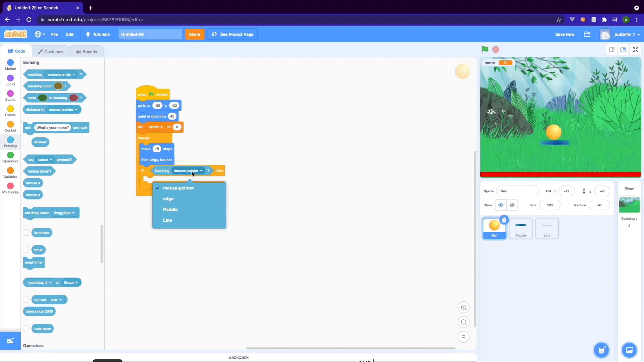This screenshot has width=644, height=362.
Task: Hide the Ball sprite using the hide toggle
Action: [512, 205]
